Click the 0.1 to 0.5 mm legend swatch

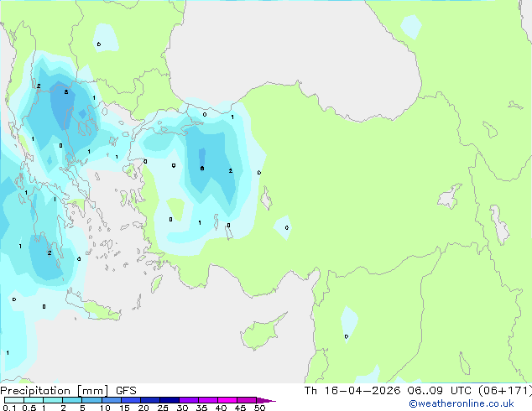14,400
